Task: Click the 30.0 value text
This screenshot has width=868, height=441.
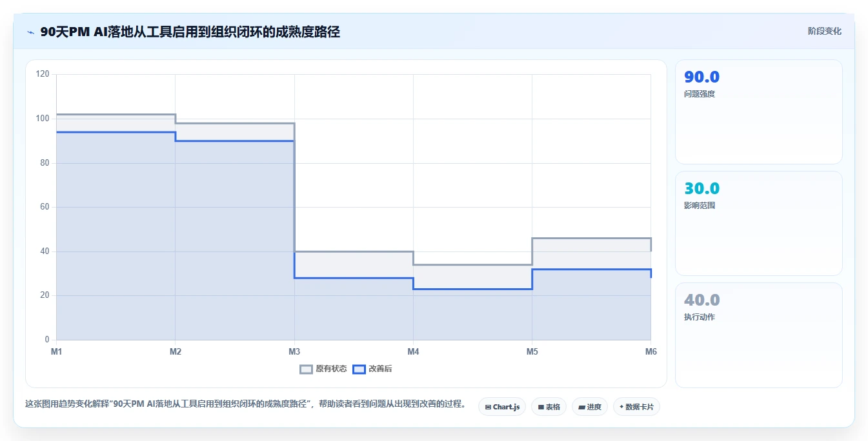Action: pos(701,188)
